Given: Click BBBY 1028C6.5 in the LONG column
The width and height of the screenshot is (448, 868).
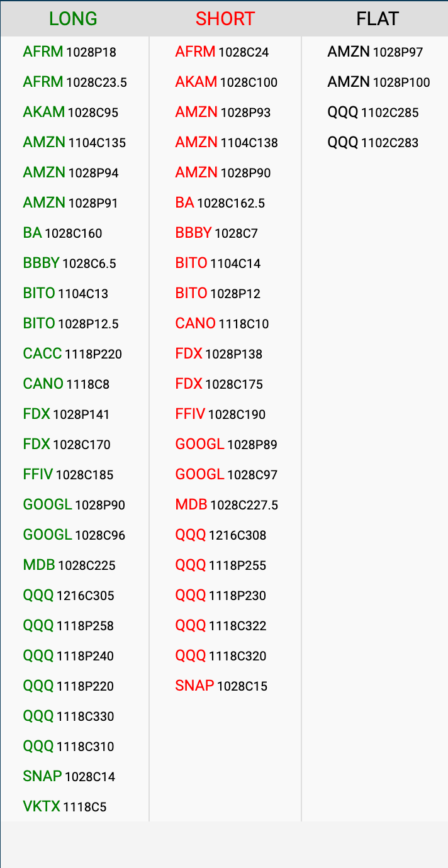Looking at the screenshot, I should tap(69, 264).
